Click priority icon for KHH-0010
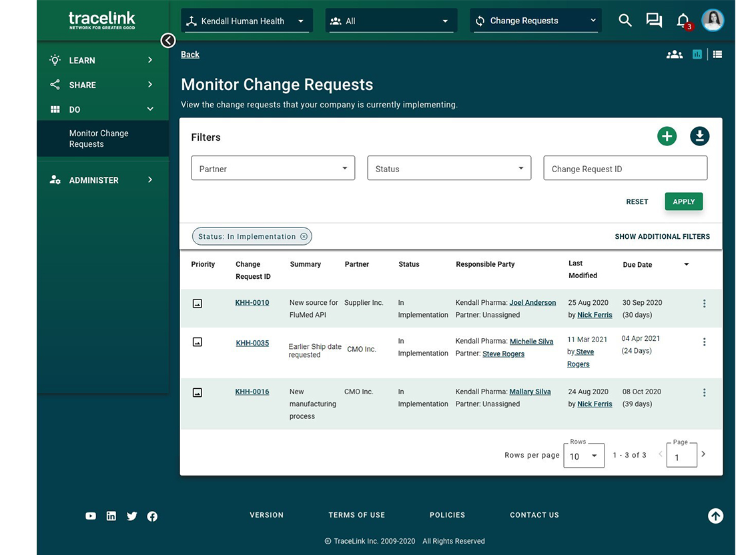 tap(198, 304)
